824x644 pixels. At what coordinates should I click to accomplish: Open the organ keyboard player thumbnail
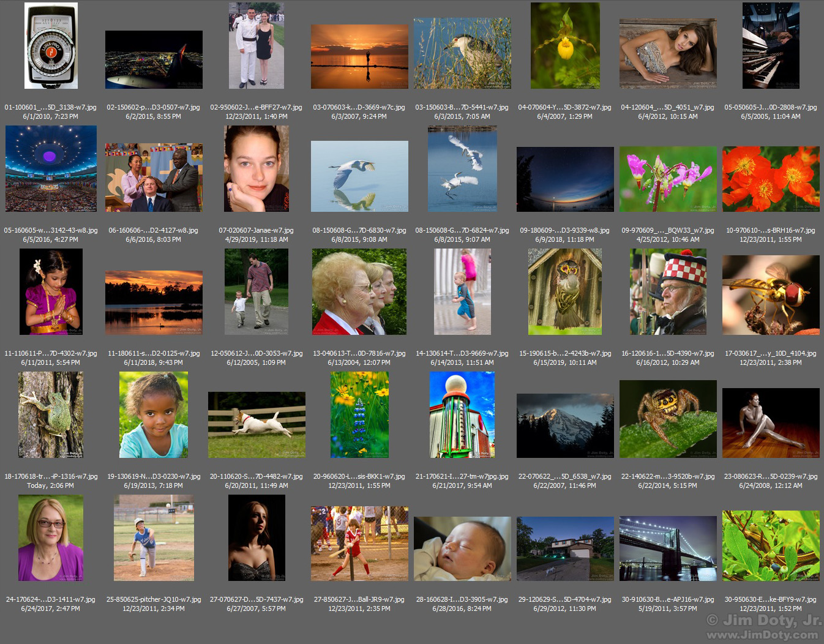(x=771, y=45)
